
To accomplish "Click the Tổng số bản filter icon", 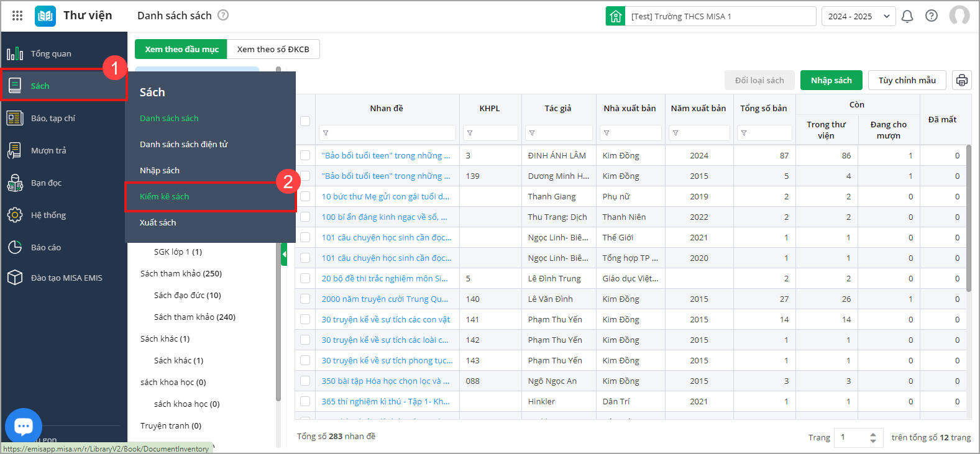I will [744, 133].
